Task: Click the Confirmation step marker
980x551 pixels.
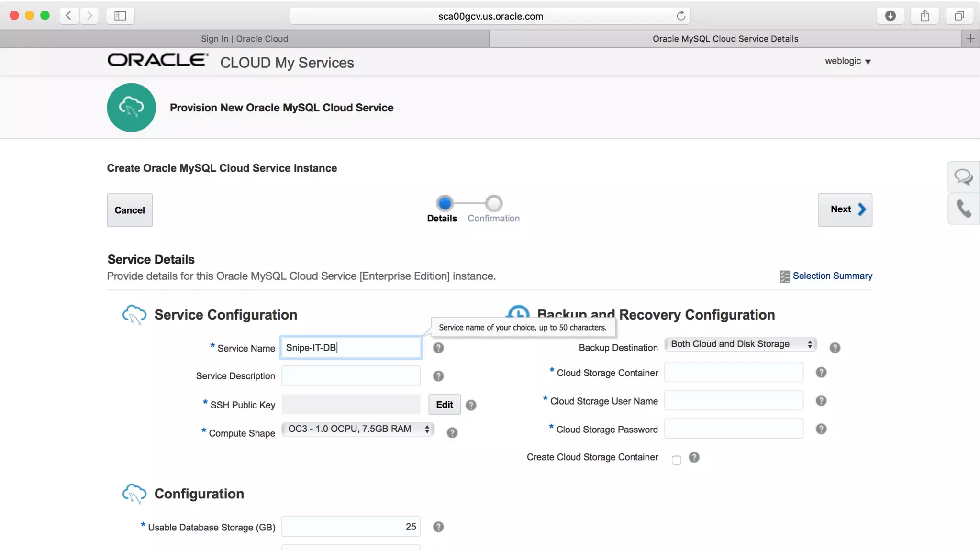Action: click(493, 204)
